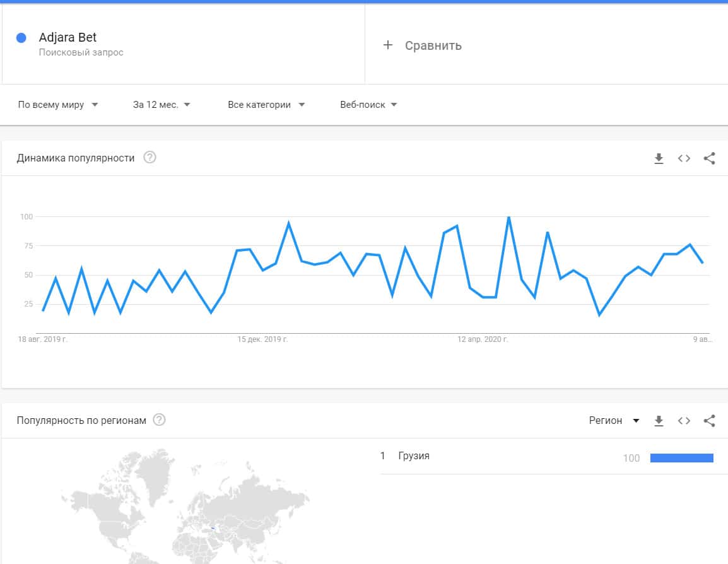Click the blue popularity bar for Грузия
Screen dimensions: 728x564
(681, 458)
